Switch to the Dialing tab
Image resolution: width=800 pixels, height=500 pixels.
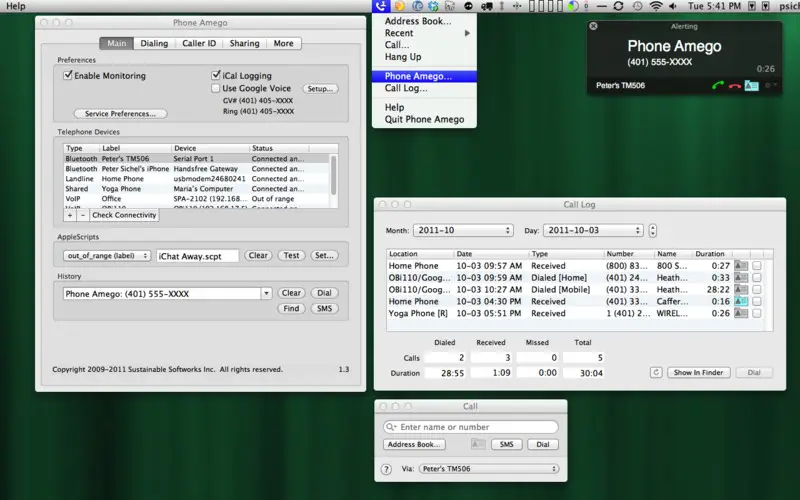(154, 43)
